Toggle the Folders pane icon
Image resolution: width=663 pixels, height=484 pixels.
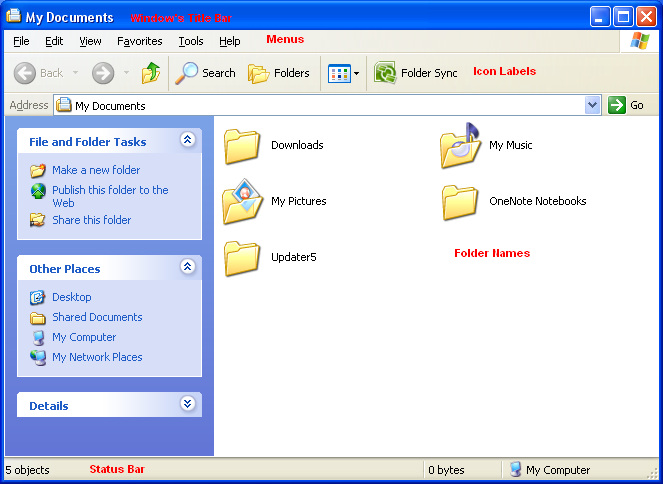tap(258, 74)
